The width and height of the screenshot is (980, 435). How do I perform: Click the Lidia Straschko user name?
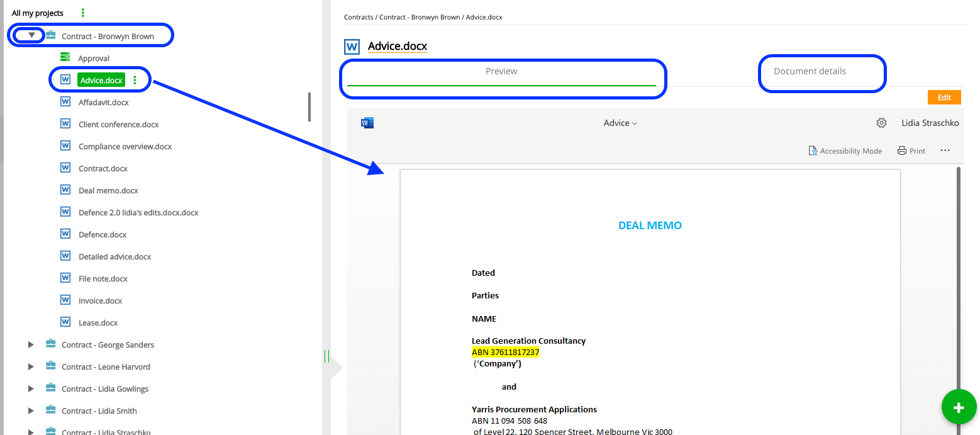930,123
